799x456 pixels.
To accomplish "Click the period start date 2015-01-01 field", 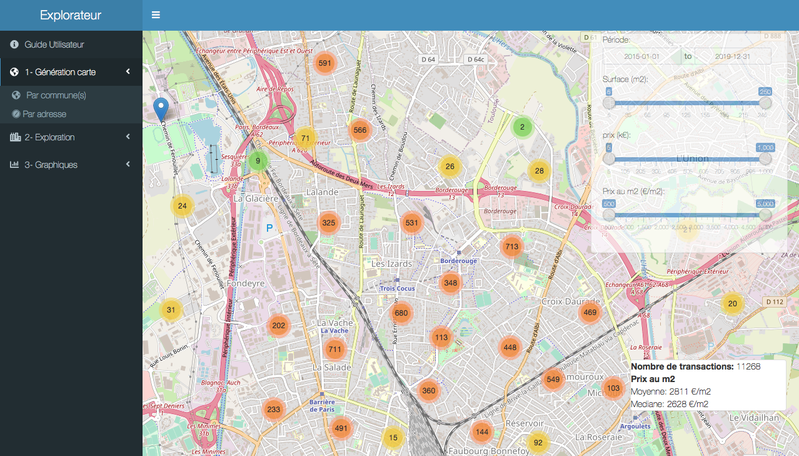I will [642, 57].
